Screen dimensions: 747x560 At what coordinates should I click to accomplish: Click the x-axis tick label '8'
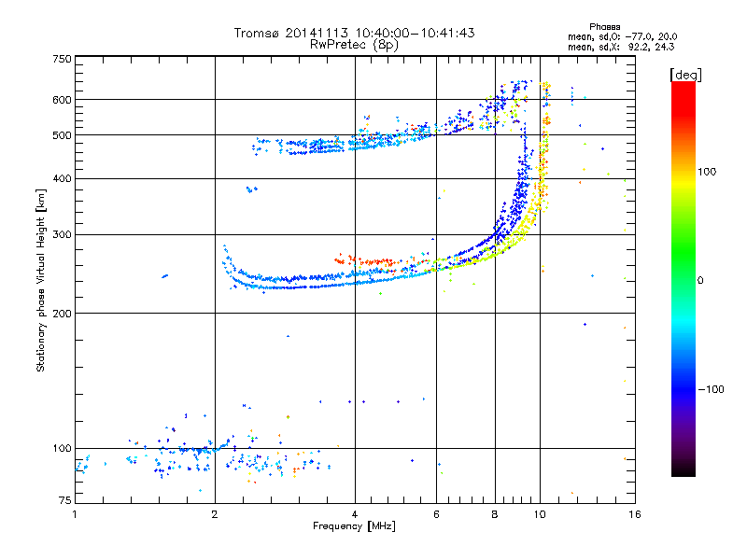[495, 514]
